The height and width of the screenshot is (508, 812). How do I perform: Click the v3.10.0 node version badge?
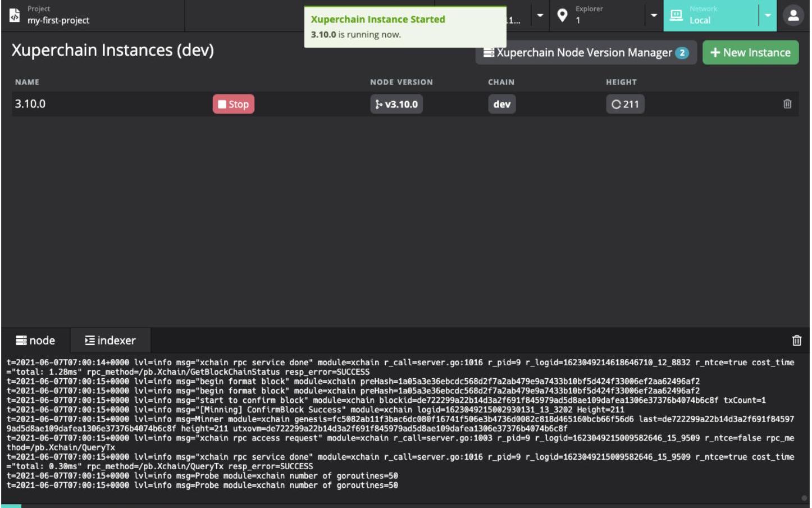click(396, 104)
